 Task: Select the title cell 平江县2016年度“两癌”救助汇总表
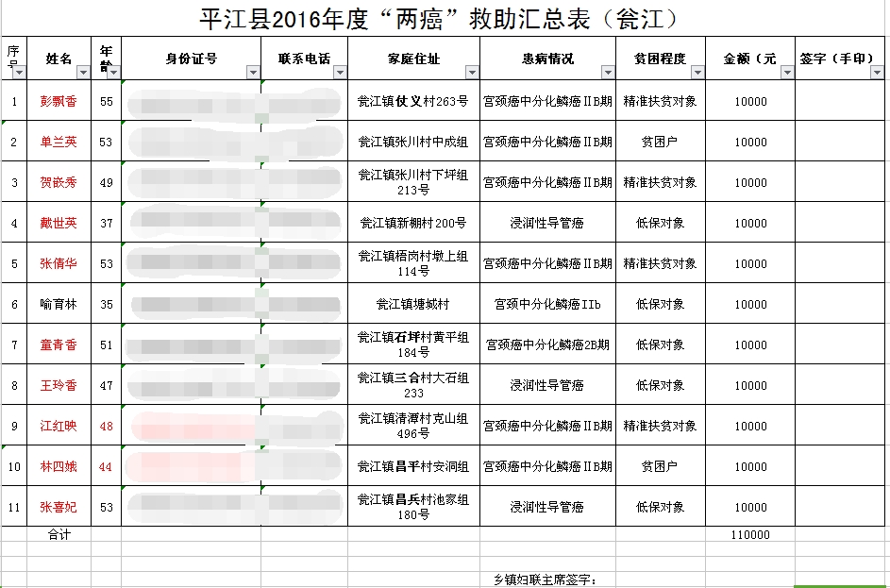pyautogui.click(x=444, y=19)
